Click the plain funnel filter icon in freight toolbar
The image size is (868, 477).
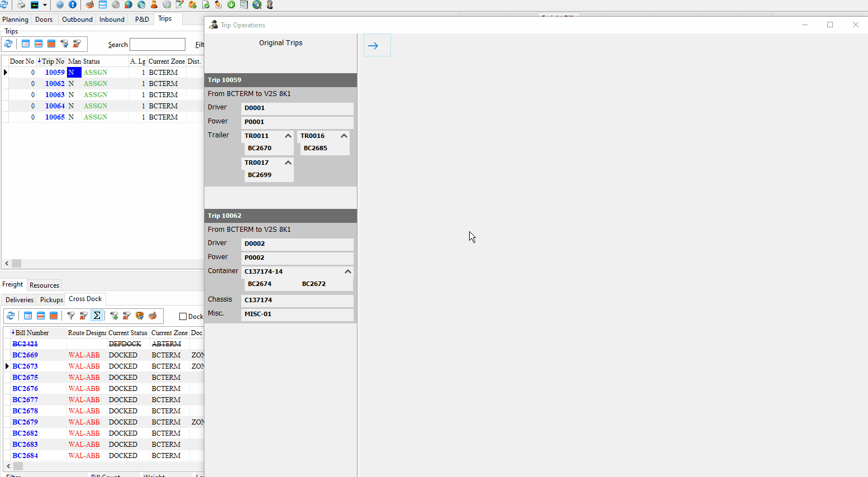pos(71,316)
